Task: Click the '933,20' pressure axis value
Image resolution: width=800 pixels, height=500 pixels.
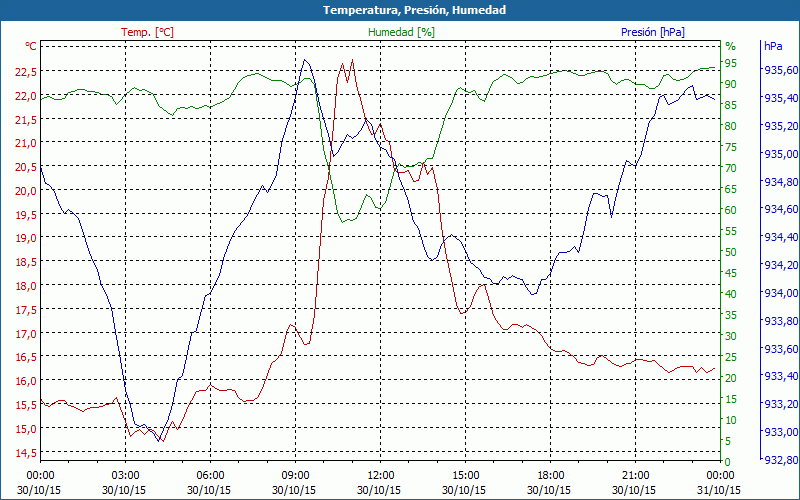Action: (779, 404)
